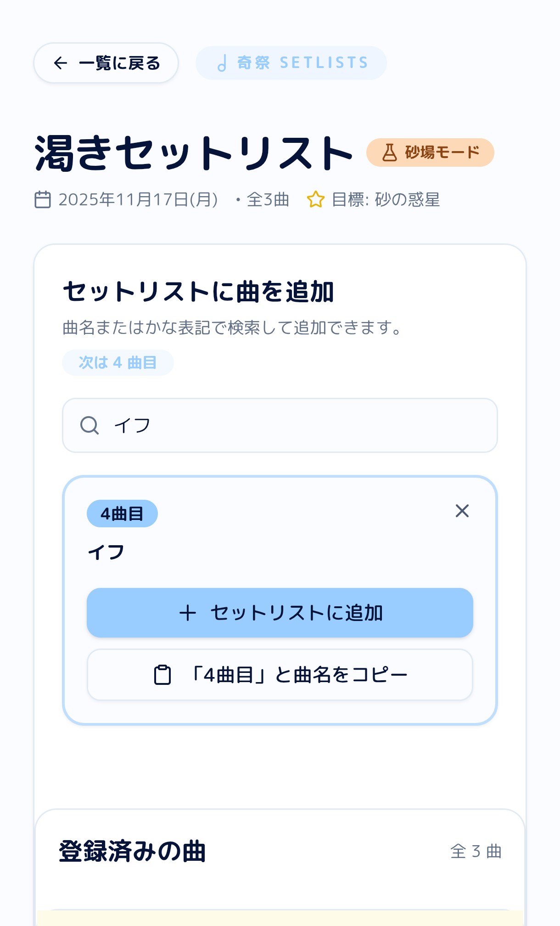Viewport: 560px width, 926px height.
Task: Click the 4曲目 badge in the result card
Action: (122, 514)
